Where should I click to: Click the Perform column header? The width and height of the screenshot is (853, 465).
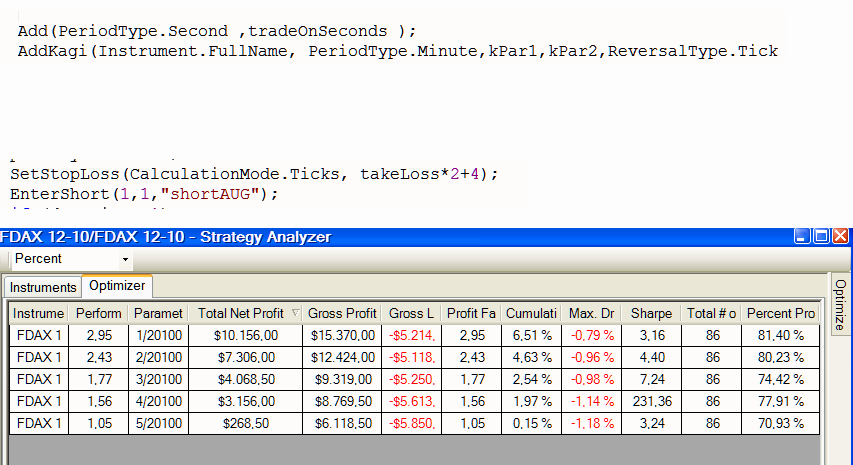(98, 313)
